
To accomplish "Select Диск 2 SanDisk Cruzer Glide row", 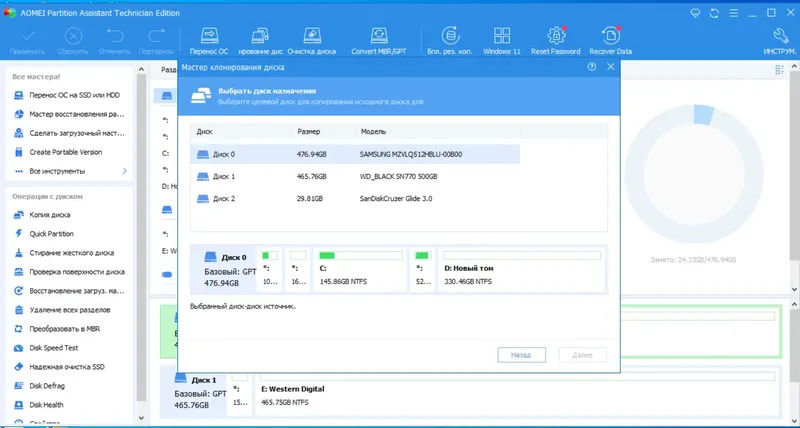I will coord(355,198).
